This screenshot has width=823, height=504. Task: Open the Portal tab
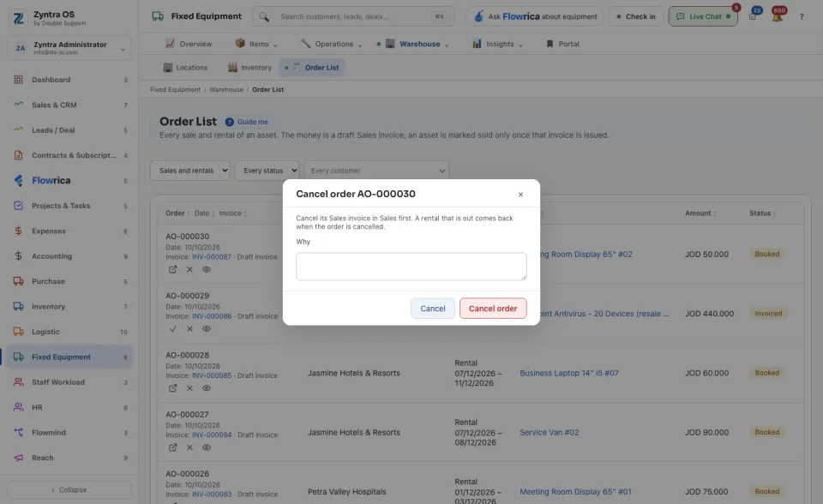[562, 44]
